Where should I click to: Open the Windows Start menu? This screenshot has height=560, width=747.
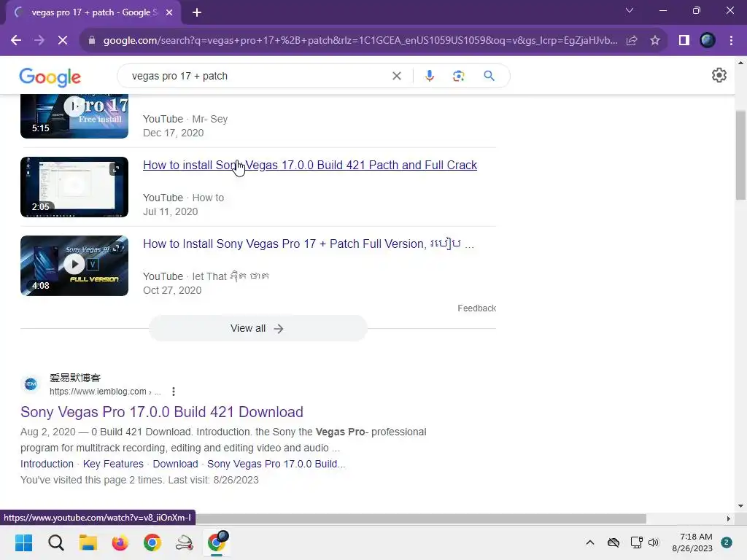tap(23, 542)
